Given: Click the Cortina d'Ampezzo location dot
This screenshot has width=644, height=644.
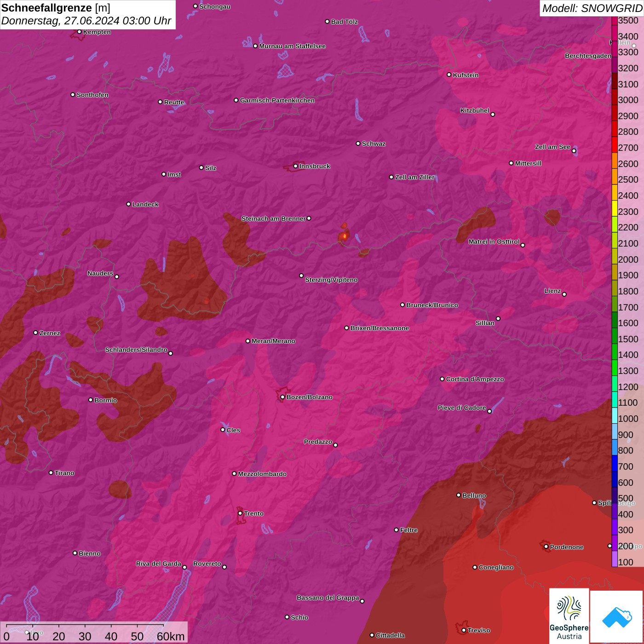Looking at the screenshot, I should point(442,379).
